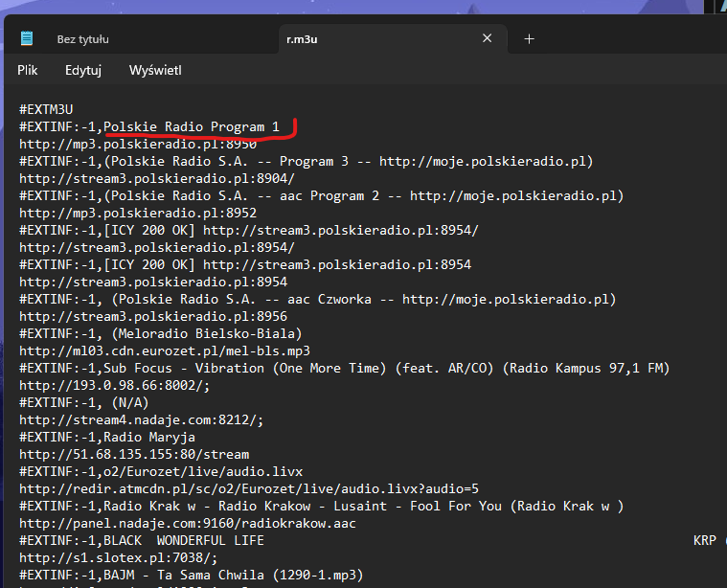Click the stream3.polskieradio.pl:8904/ URL line
727x588 pixels.
157,178
